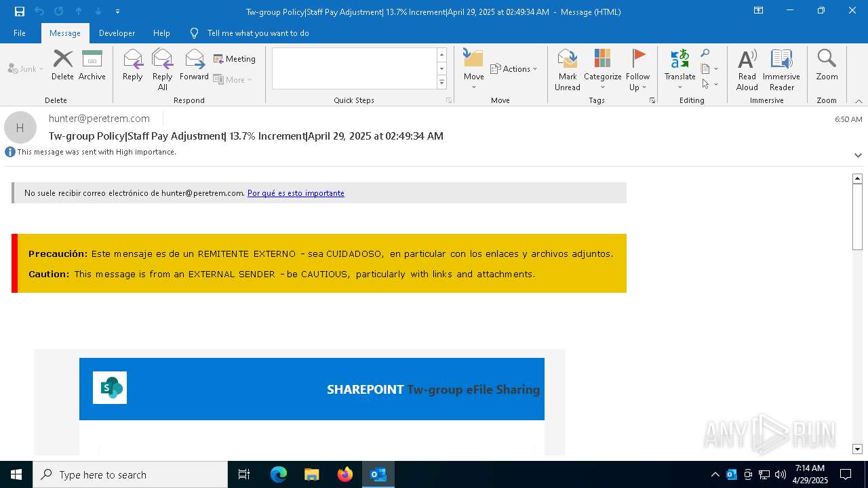Switch to the Developer tab
Image resolution: width=868 pixels, height=488 pixels.
pyautogui.click(x=117, y=33)
